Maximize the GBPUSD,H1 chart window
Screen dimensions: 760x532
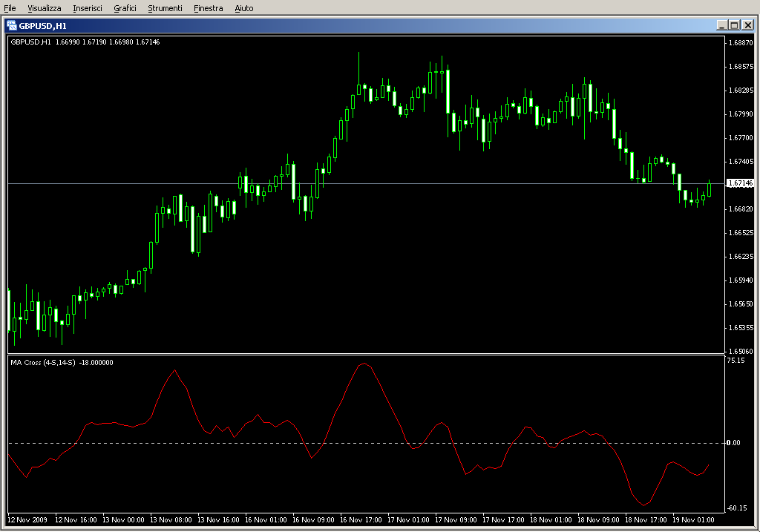click(734, 25)
